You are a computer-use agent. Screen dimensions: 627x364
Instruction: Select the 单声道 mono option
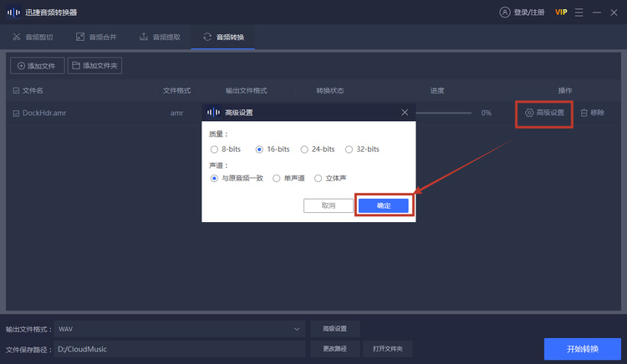click(x=288, y=178)
